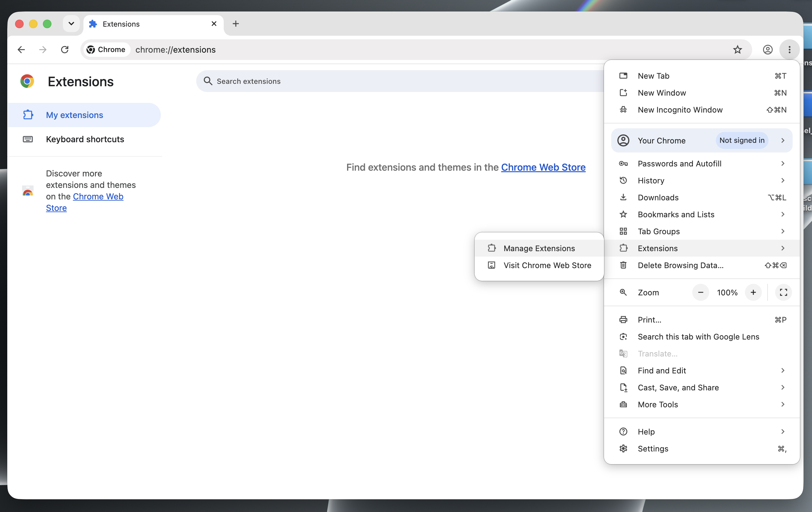Click the Not signed in badge

(x=742, y=140)
